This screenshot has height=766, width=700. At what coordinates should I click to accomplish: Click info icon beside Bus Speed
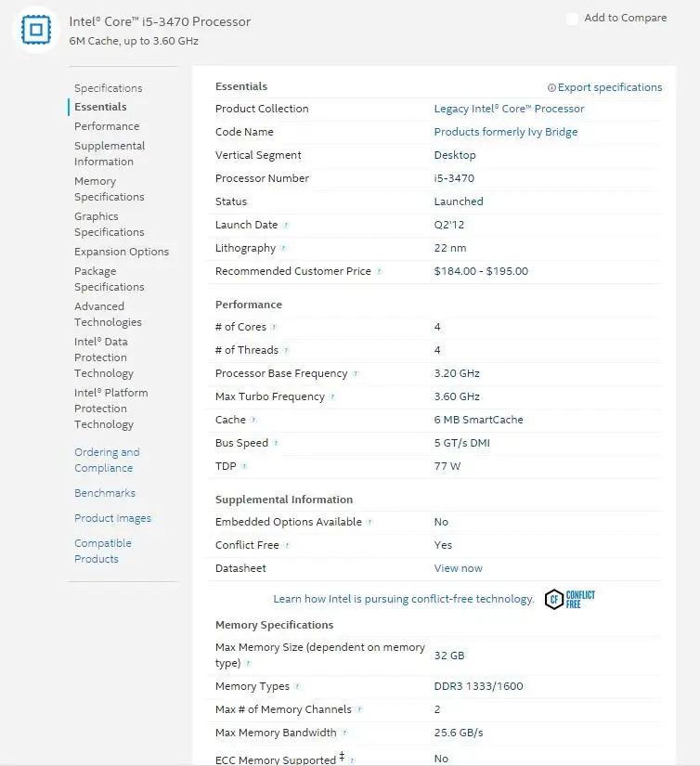276,443
